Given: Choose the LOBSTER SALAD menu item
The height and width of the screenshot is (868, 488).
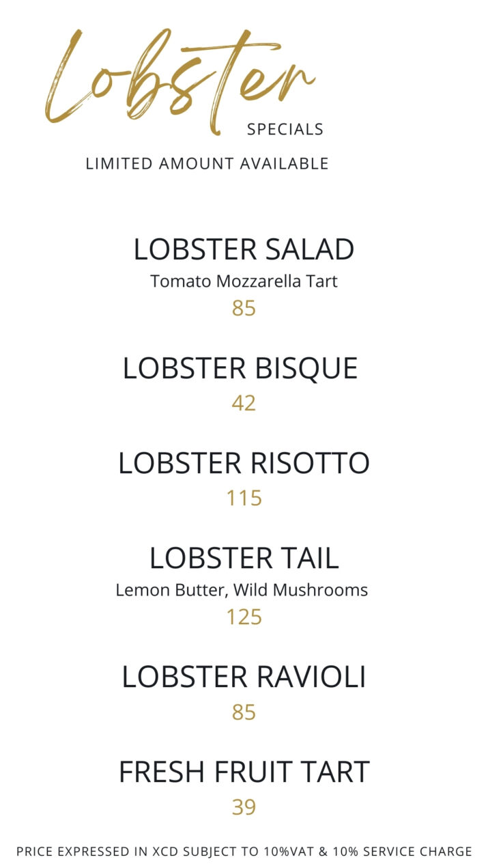Looking at the screenshot, I should pos(244,249).
